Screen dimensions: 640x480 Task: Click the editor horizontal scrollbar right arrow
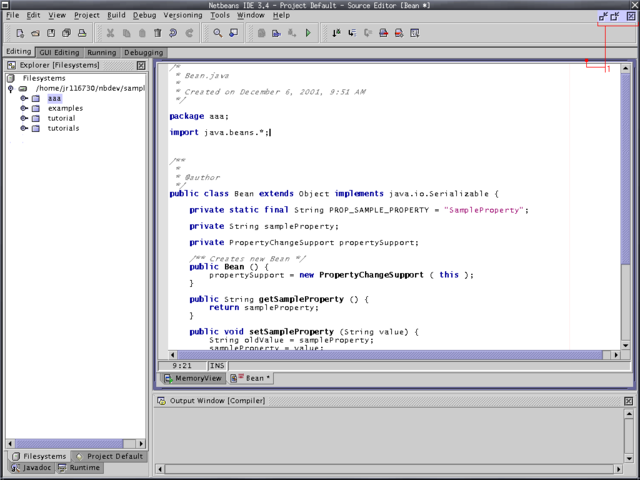[x=616, y=355]
